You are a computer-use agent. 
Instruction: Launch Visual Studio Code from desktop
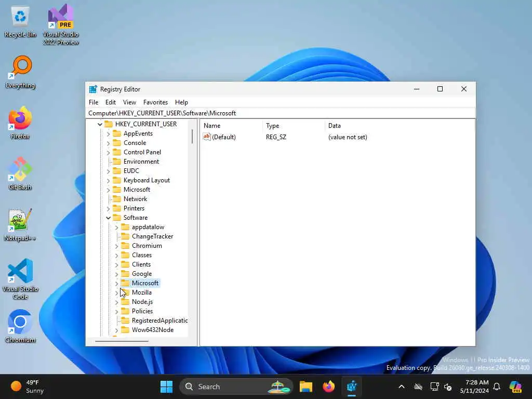coord(20,279)
